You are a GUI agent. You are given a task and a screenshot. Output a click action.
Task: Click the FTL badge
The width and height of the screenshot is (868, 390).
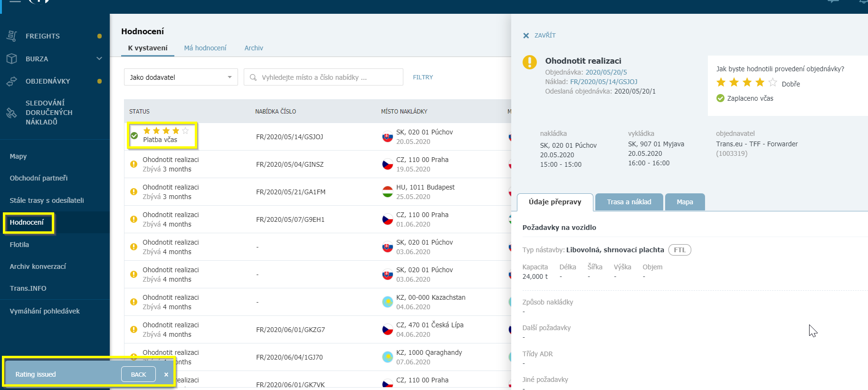point(679,250)
